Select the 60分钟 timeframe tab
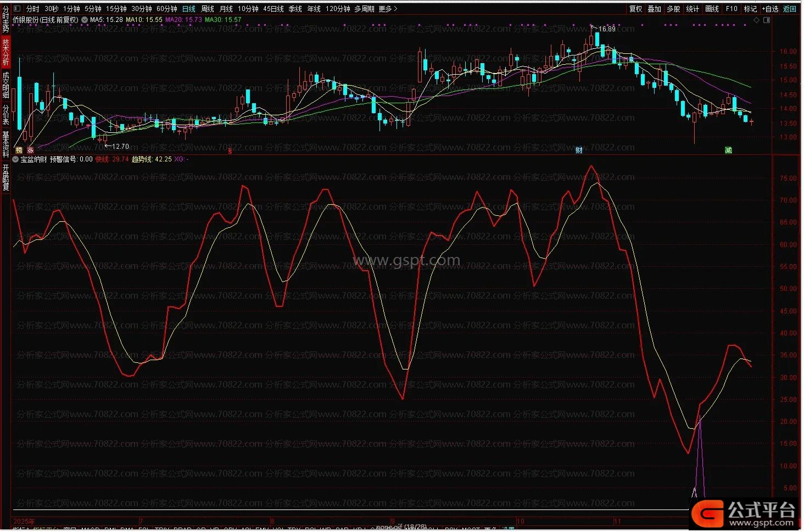 (x=166, y=9)
